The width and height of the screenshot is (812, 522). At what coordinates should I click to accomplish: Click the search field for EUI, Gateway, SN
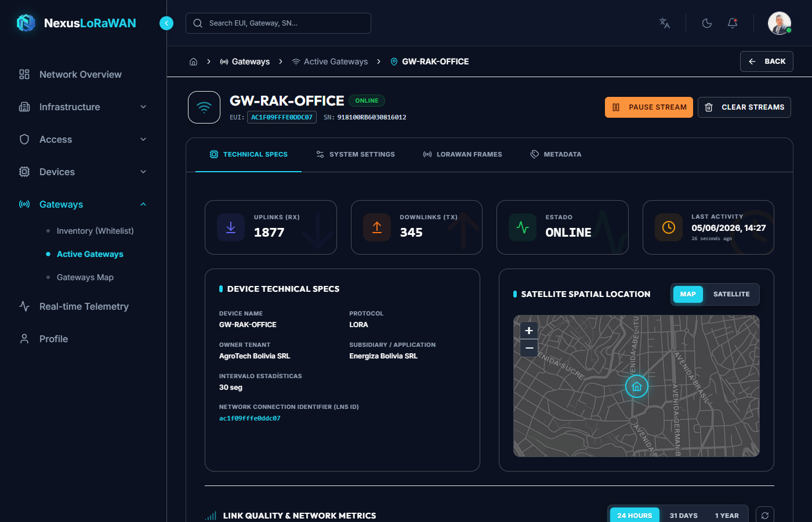click(278, 23)
